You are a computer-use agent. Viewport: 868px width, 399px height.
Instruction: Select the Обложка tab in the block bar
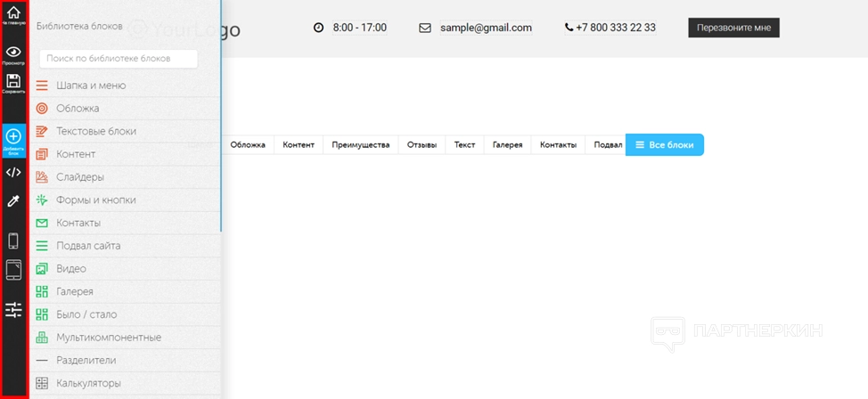pyautogui.click(x=248, y=145)
